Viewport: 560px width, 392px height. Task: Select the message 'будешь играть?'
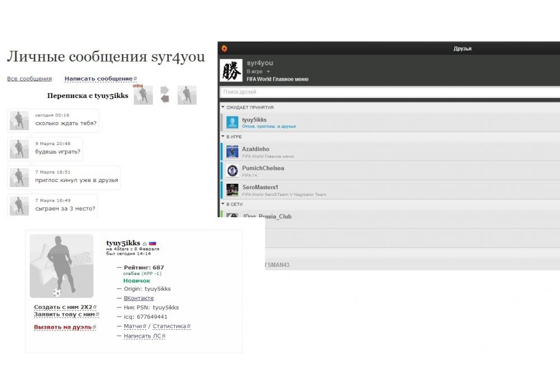58,152
